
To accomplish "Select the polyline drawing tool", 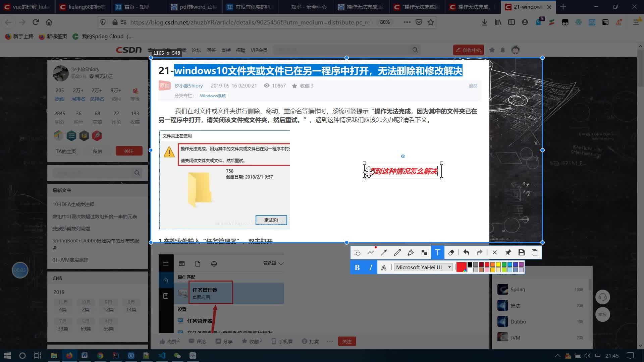I will point(371,252).
